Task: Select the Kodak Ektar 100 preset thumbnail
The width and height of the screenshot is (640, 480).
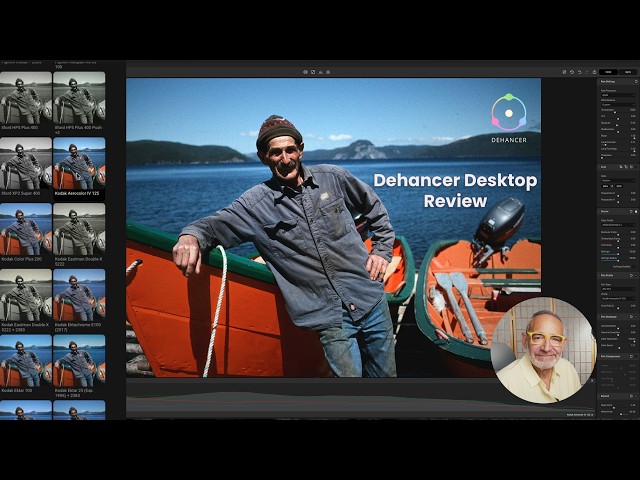Action: [x=26, y=361]
